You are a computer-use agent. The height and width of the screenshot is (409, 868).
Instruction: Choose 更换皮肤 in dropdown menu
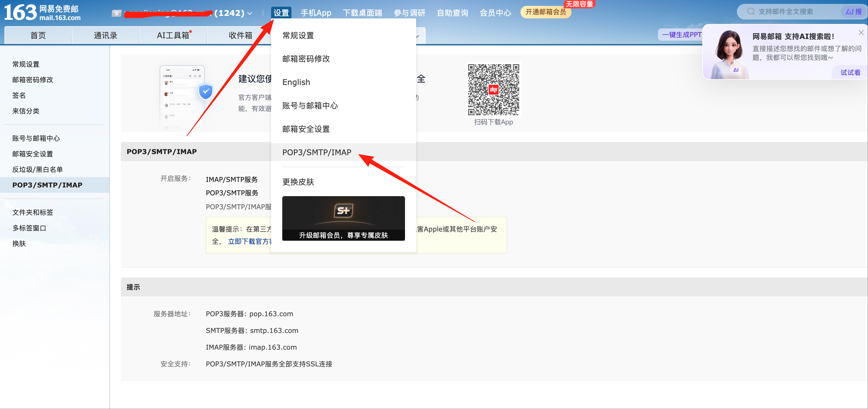tap(343, 182)
